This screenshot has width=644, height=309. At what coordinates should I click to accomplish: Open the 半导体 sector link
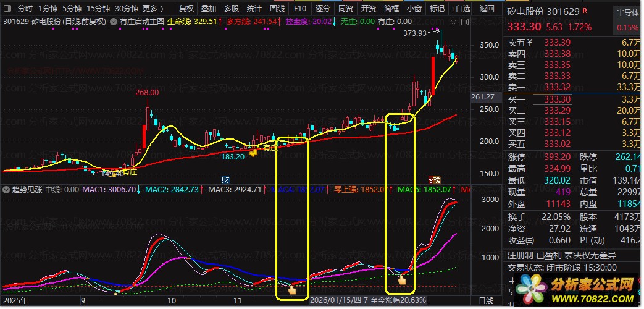629,13
